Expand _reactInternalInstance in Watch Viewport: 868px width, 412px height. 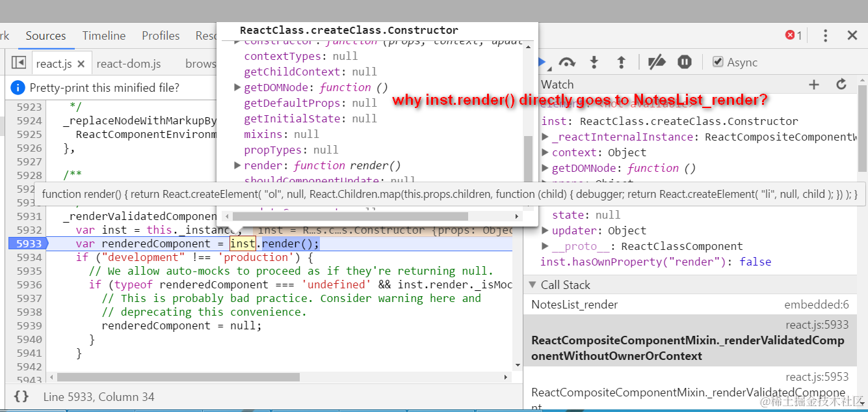point(546,137)
